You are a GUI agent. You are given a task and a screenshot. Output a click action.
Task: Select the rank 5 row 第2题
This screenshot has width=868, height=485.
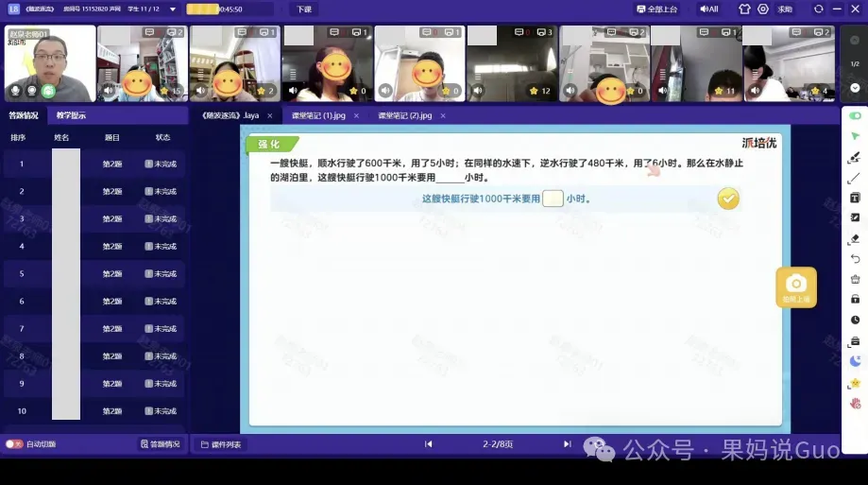click(112, 274)
